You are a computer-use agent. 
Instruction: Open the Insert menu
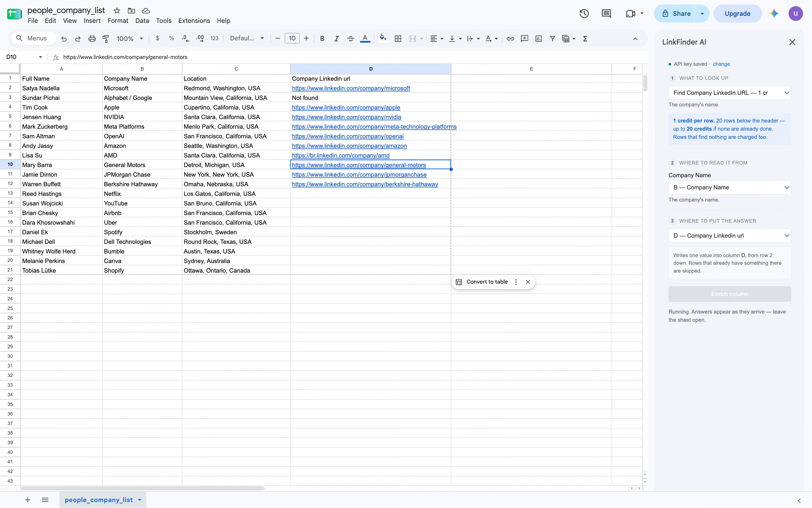coord(92,21)
